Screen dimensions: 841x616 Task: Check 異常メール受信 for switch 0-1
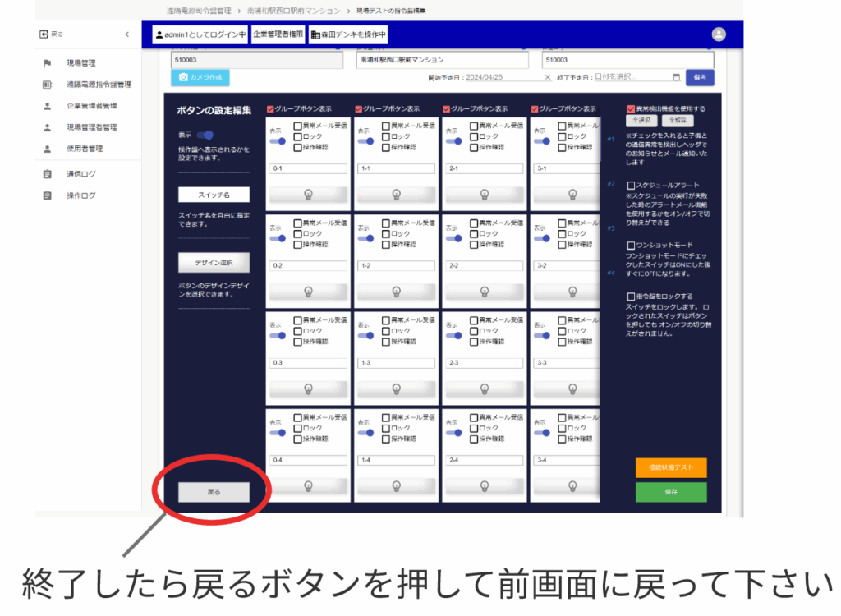(x=298, y=126)
